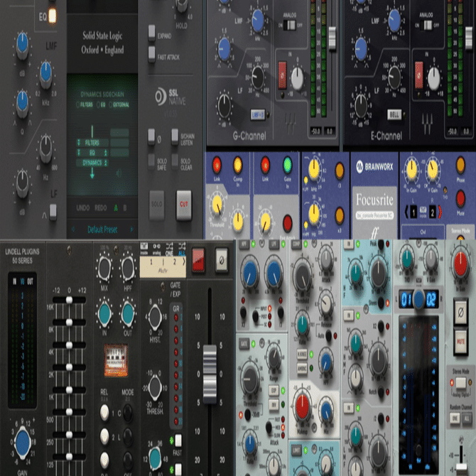Click the Lindell MIX knob
This screenshot has width=476, height=476.
click(104, 269)
